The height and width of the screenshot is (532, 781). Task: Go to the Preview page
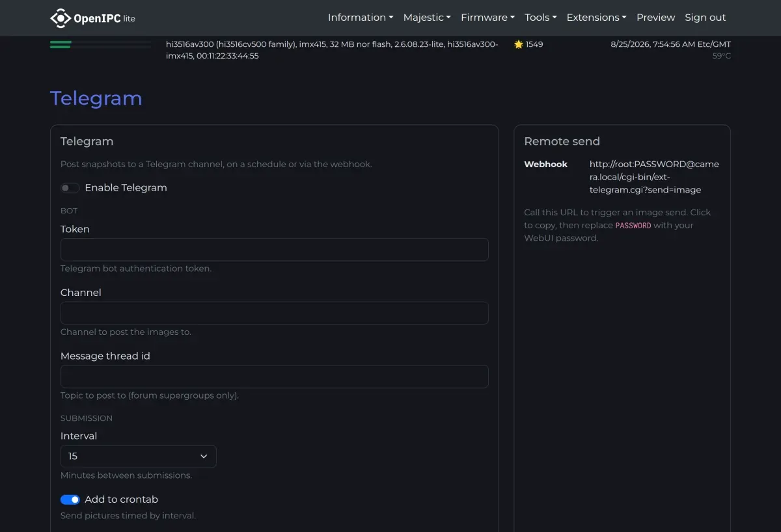tap(656, 18)
